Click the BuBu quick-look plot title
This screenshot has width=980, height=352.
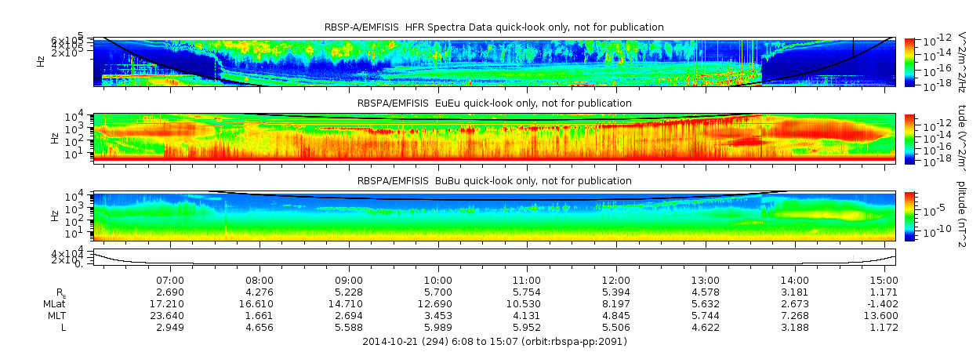[x=494, y=181]
